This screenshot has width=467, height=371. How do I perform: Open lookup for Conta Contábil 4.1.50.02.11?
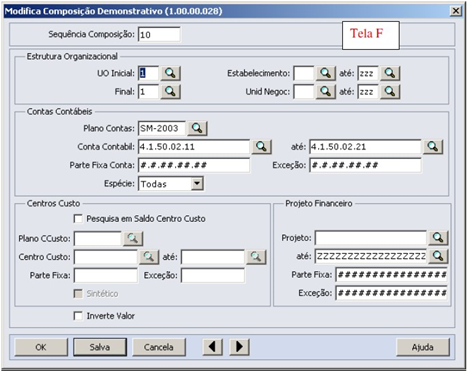coord(261,147)
